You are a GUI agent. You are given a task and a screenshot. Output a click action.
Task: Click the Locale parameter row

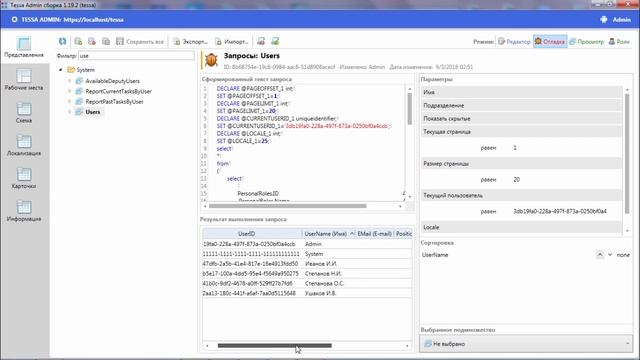521,227
